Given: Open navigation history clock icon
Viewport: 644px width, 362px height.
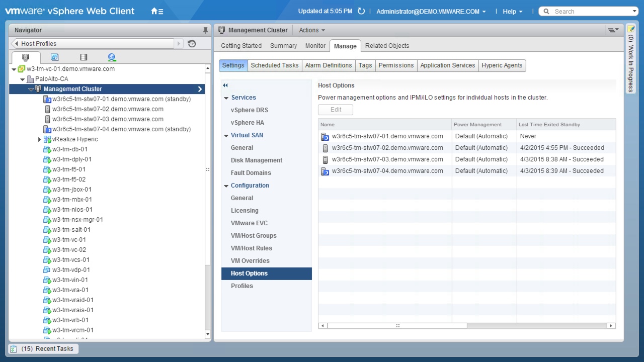Looking at the screenshot, I should point(192,44).
